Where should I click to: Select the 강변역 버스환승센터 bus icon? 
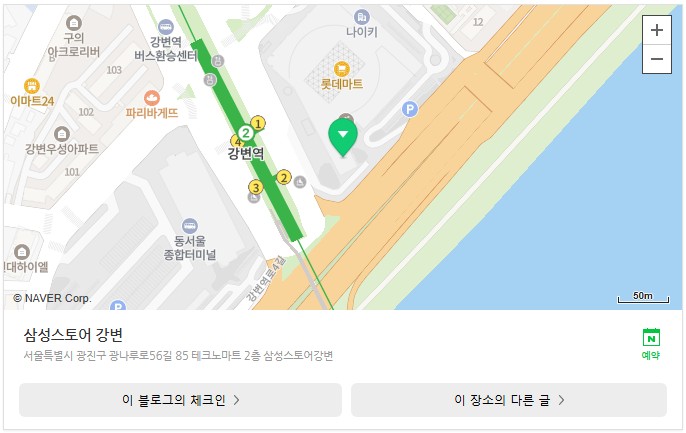[165, 27]
